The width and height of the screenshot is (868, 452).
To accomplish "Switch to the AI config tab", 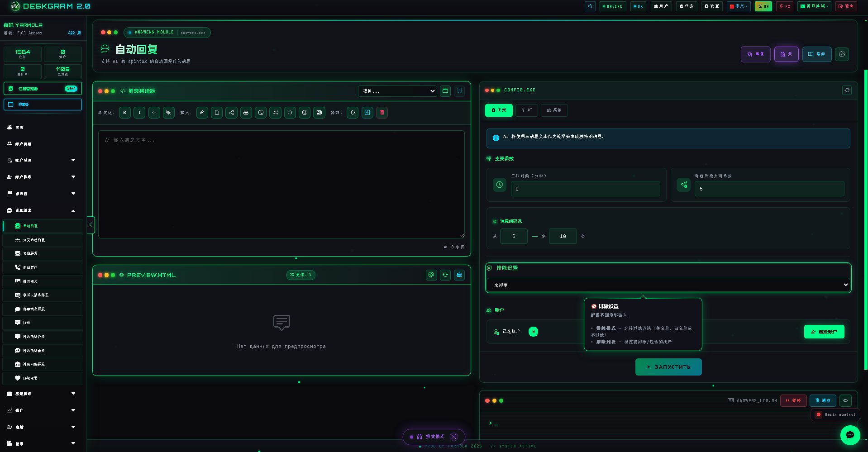I will pyautogui.click(x=526, y=110).
